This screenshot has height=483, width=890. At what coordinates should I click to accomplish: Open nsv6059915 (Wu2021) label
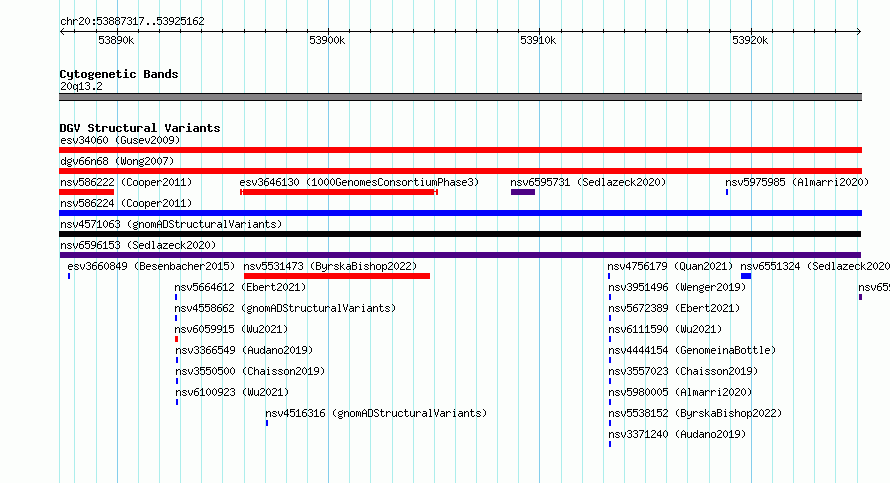pyautogui.click(x=231, y=329)
